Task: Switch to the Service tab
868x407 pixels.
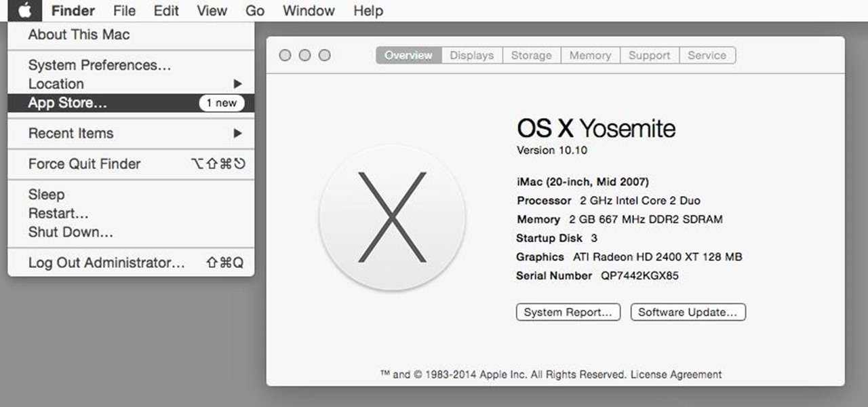Action: [707, 56]
